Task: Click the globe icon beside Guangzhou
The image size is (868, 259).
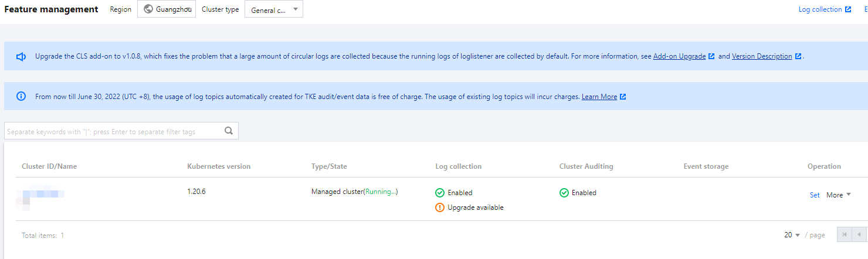Action: pos(148,9)
